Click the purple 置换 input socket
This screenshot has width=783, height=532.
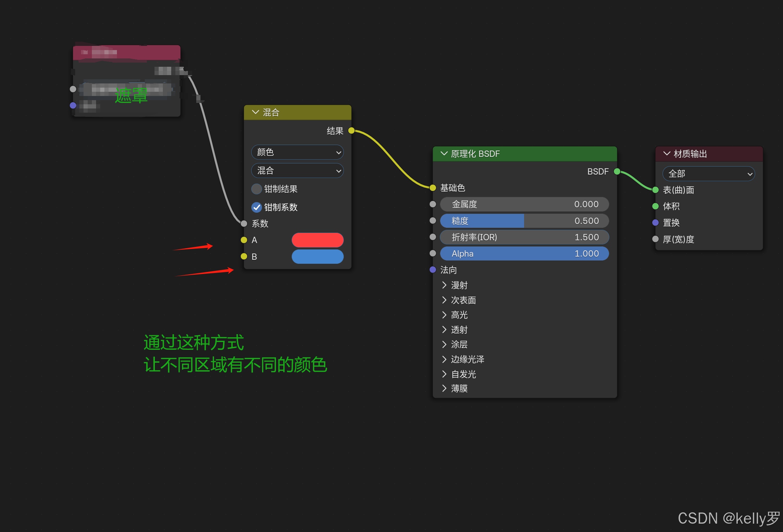point(656,223)
